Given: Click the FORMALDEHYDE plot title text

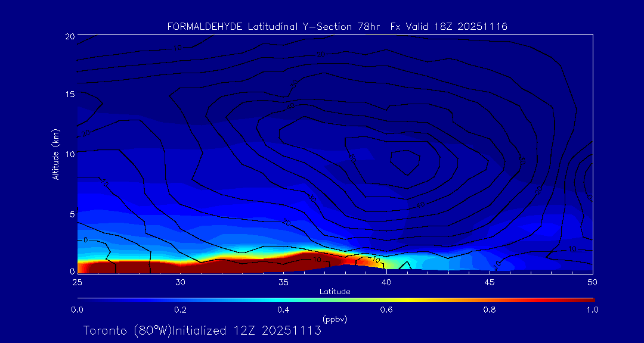Looking at the screenshot, I should pyautogui.click(x=338, y=27).
